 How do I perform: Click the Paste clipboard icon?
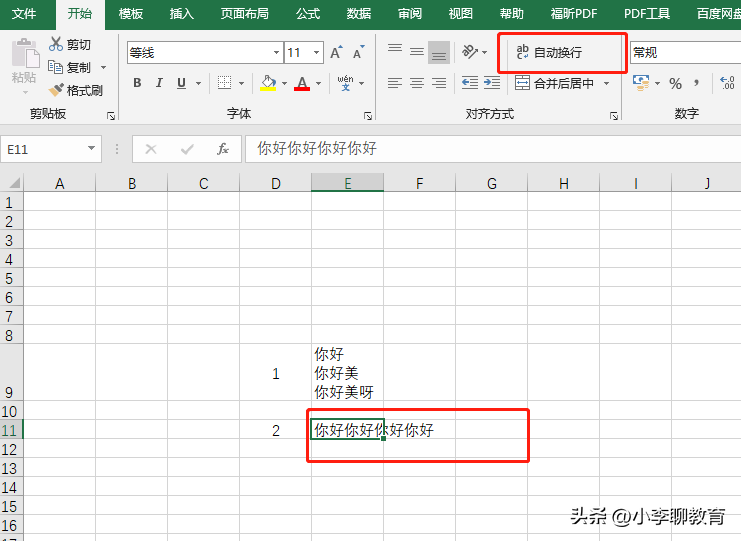[25, 53]
